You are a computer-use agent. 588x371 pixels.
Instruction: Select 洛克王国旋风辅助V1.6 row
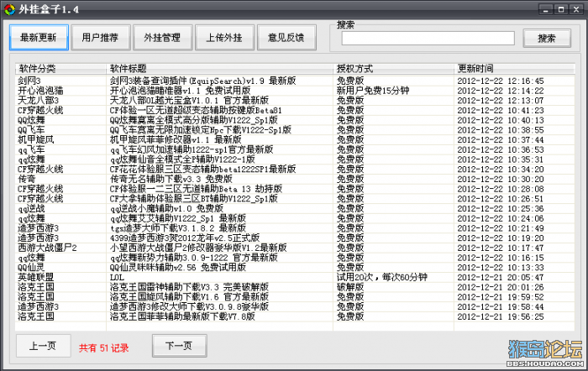pos(295,297)
